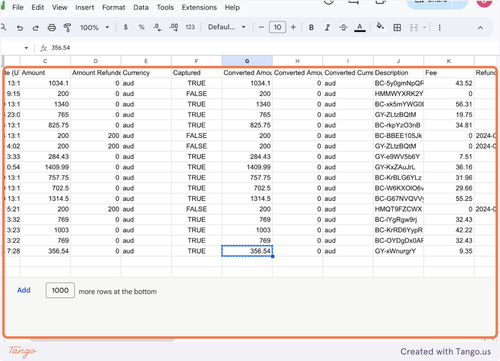The width and height of the screenshot is (500, 361).
Task: Click the Description header cell
Action: tap(398, 73)
